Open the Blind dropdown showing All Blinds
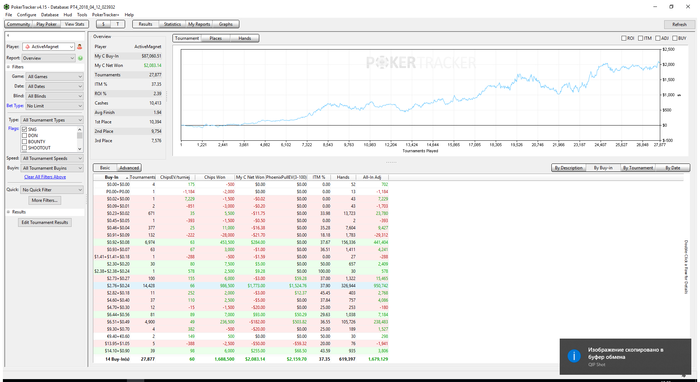The image size is (700, 382). coord(54,96)
